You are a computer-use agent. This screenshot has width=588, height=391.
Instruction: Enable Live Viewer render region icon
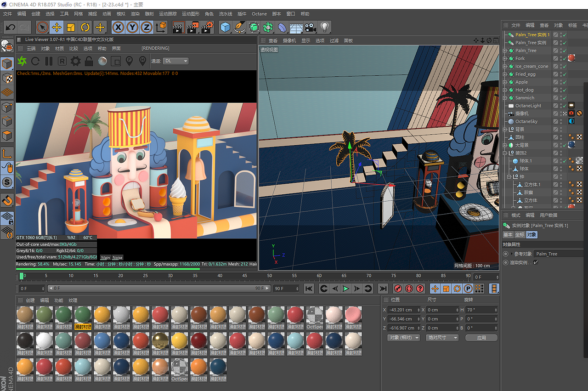[116, 61]
